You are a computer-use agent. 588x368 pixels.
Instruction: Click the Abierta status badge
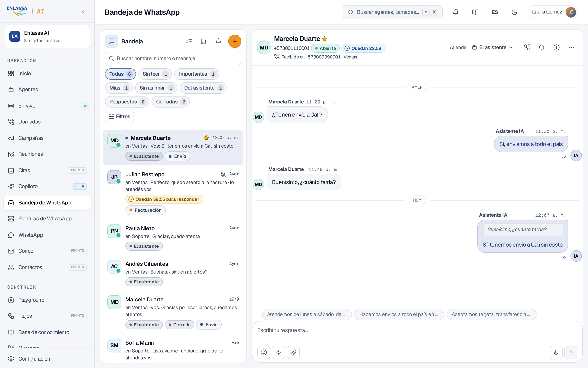tap(325, 48)
